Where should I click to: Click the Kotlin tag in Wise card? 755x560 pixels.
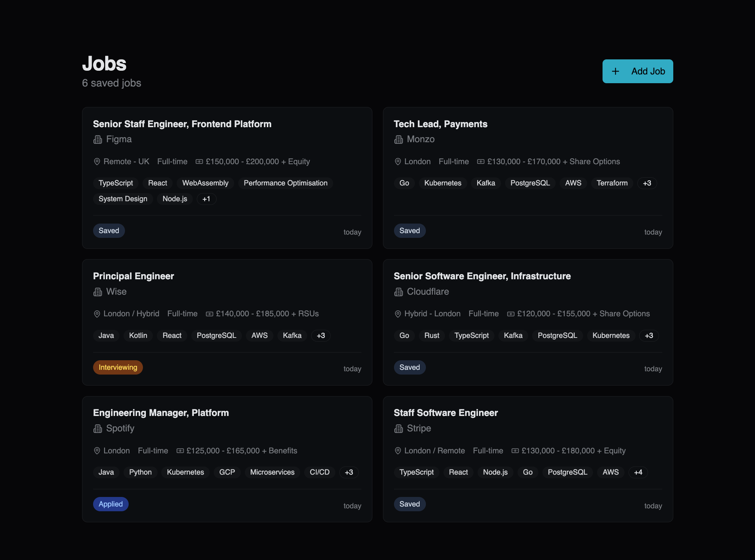tap(138, 336)
